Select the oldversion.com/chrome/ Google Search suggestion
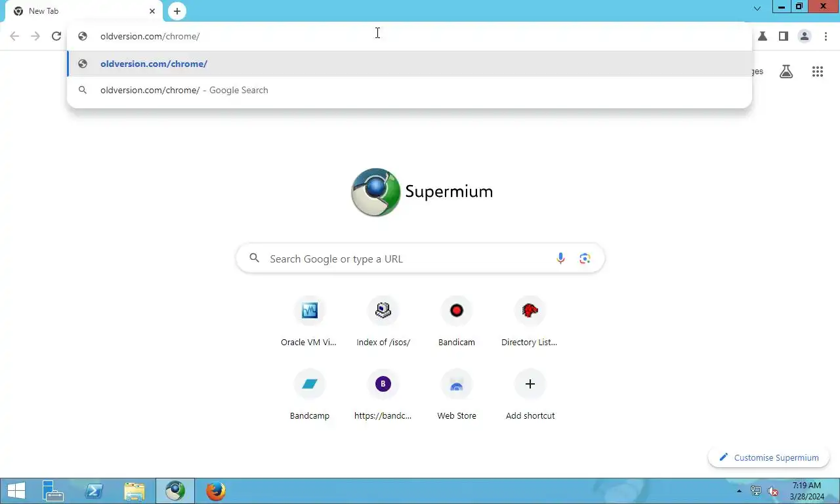 409,90
